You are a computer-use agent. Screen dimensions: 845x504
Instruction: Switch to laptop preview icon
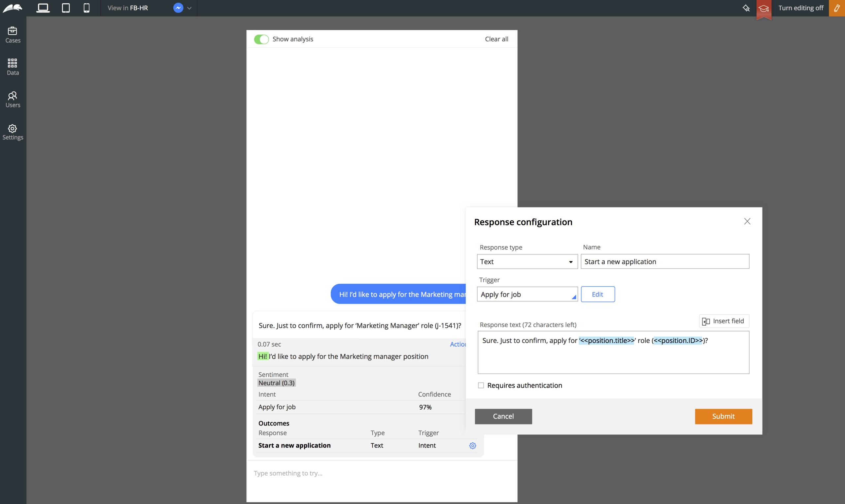point(43,8)
